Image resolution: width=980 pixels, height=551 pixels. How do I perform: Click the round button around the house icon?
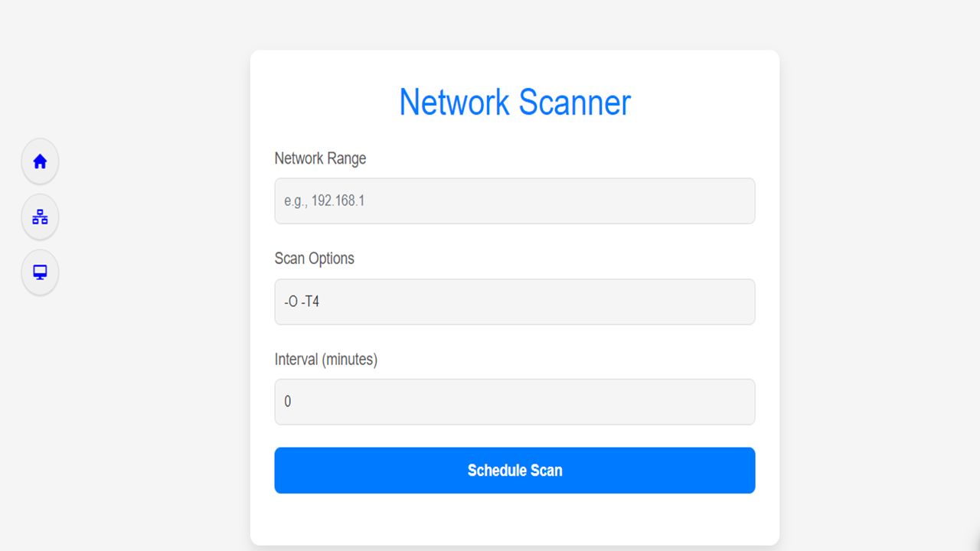[40, 161]
